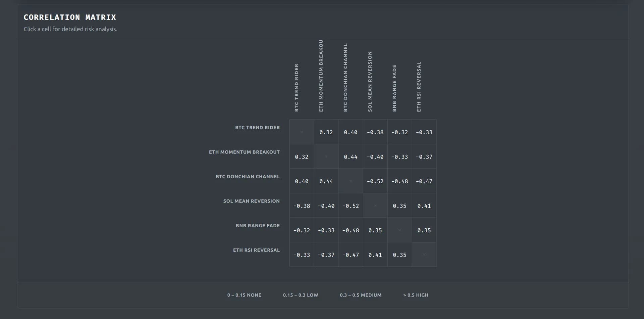Open ETH Momentum Breakout row, ETH RSI Reversal cell -0.37
The height and width of the screenshot is (319, 644).
(x=424, y=156)
